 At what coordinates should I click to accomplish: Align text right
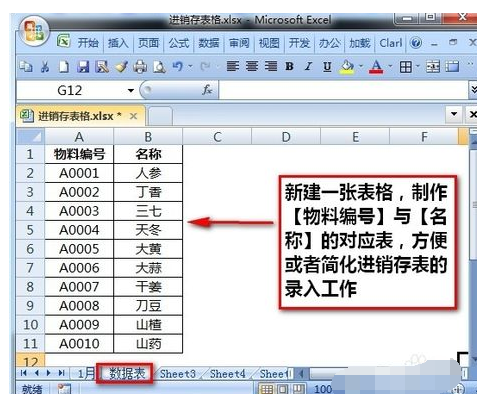coord(271,66)
